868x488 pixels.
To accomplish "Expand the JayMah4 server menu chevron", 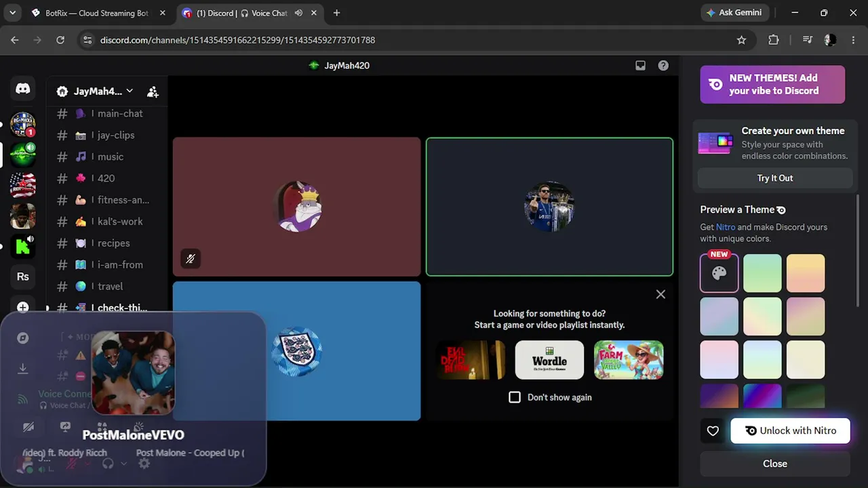I will (x=130, y=91).
